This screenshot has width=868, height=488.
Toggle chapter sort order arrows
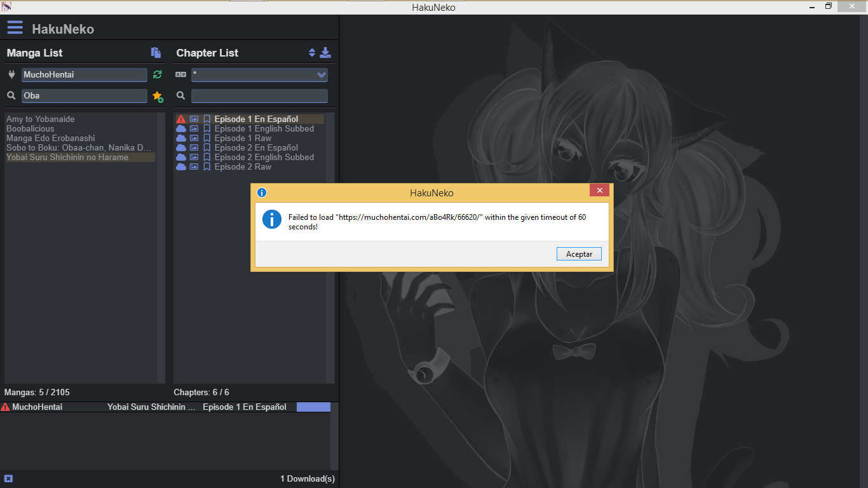pyautogui.click(x=312, y=53)
